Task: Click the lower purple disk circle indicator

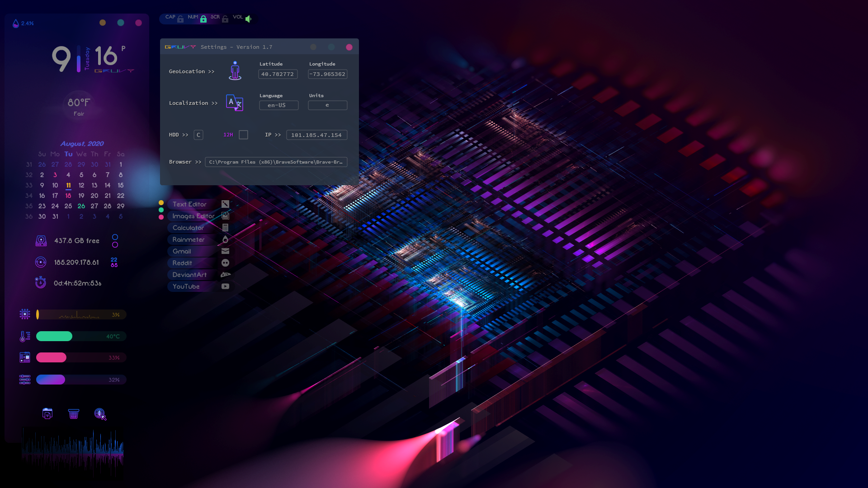Action: click(115, 245)
